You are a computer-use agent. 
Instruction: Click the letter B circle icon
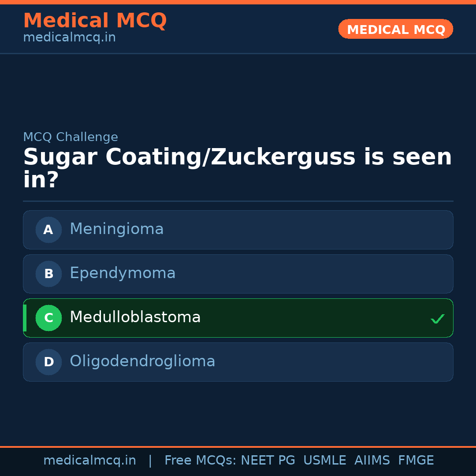(x=48, y=274)
